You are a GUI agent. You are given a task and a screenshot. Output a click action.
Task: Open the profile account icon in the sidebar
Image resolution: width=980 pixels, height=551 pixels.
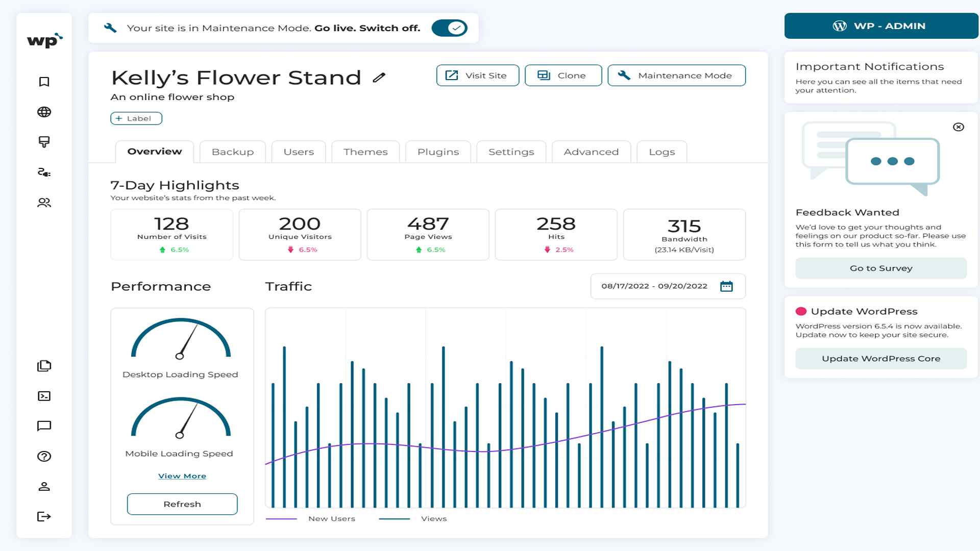click(x=44, y=486)
